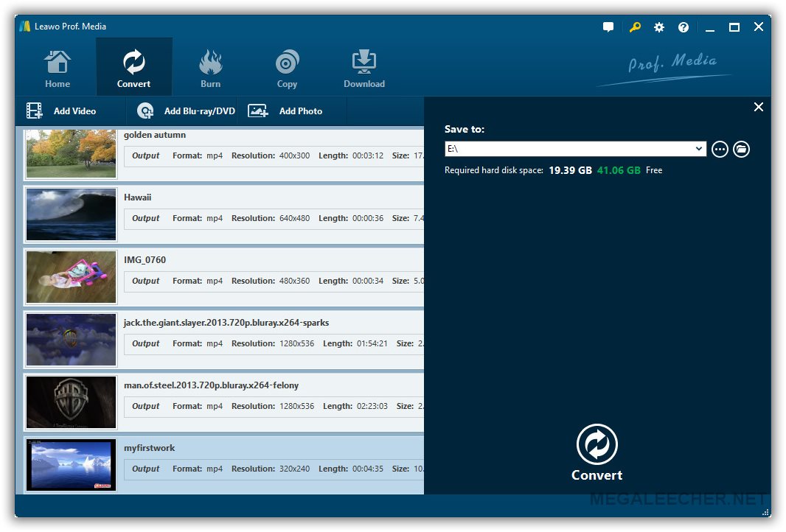Select the Hawaii video thumbnail
The image size is (786, 532).
pos(71,214)
